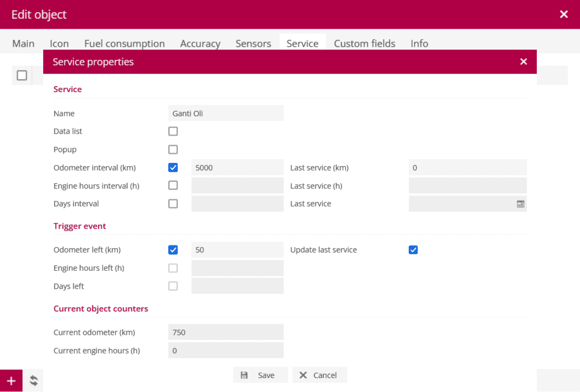Enable the Popup checkbox
The image size is (580, 392).
173,149
